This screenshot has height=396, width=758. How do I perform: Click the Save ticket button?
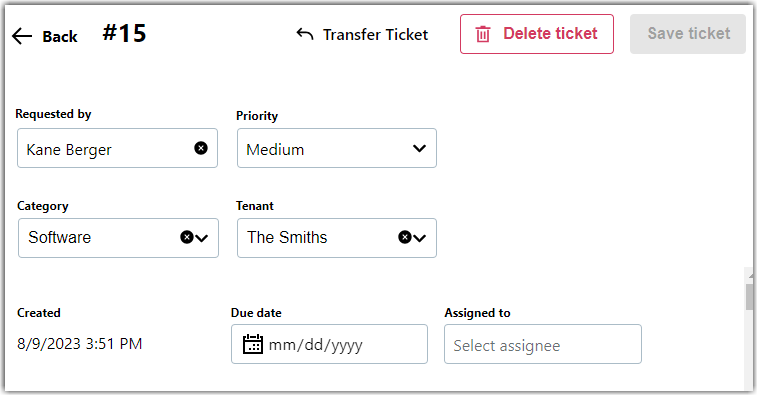click(x=687, y=34)
